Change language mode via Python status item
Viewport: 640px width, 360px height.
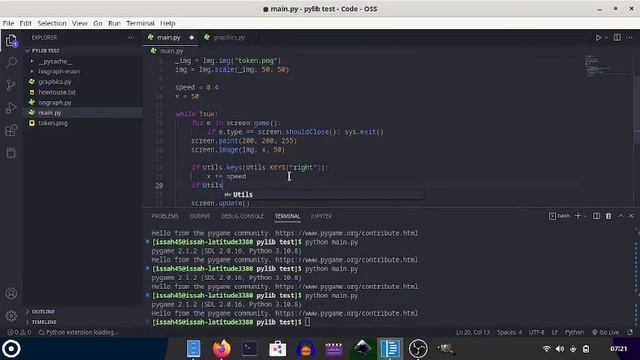click(x=574, y=332)
